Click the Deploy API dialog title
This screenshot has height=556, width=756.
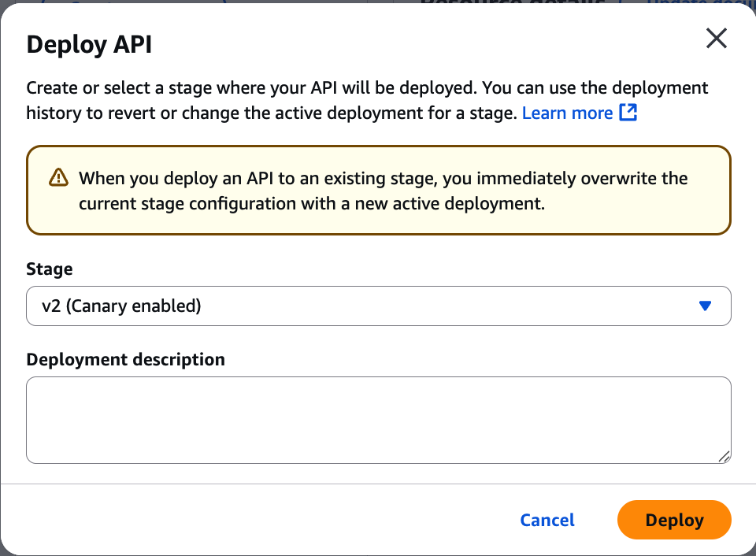pyautogui.click(x=89, y=45)
